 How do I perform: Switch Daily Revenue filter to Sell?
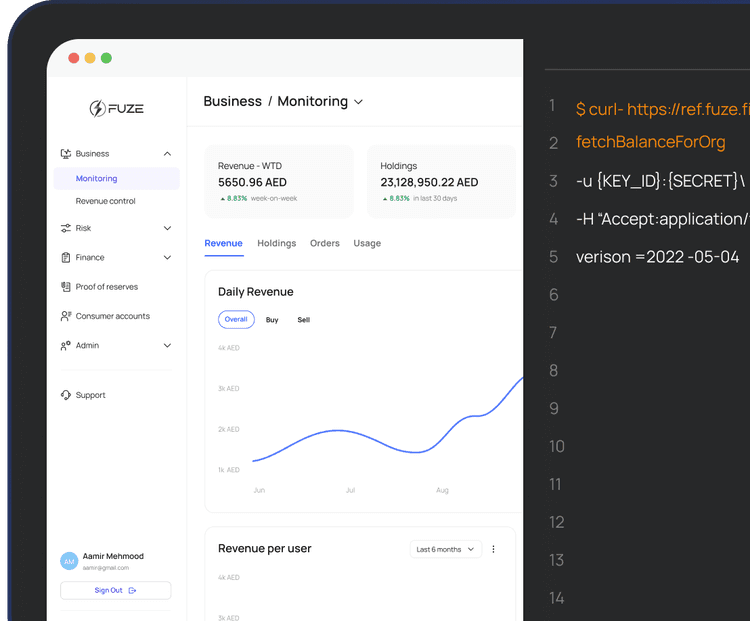click(304, 320)
